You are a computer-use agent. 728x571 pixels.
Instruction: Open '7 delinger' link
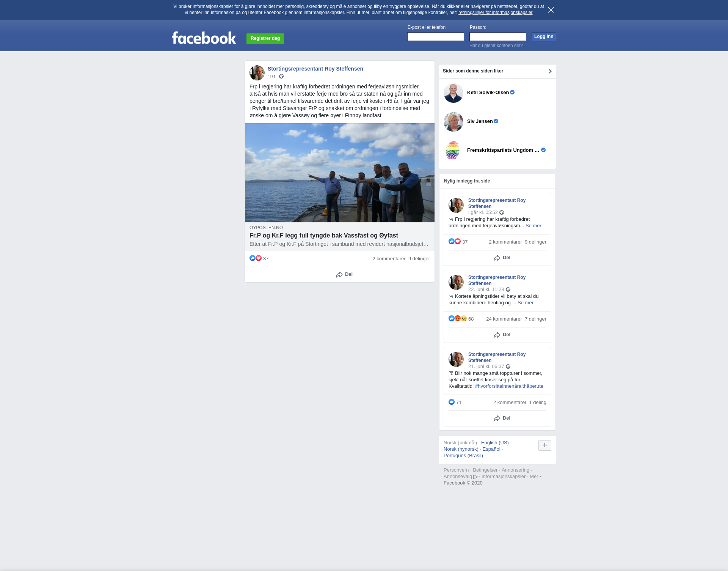[535, 319]
